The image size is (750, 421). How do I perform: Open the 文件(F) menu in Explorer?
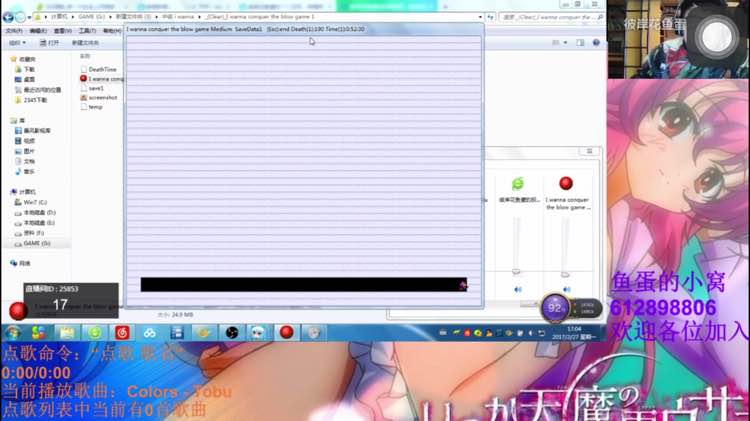[x=14, y=31]
